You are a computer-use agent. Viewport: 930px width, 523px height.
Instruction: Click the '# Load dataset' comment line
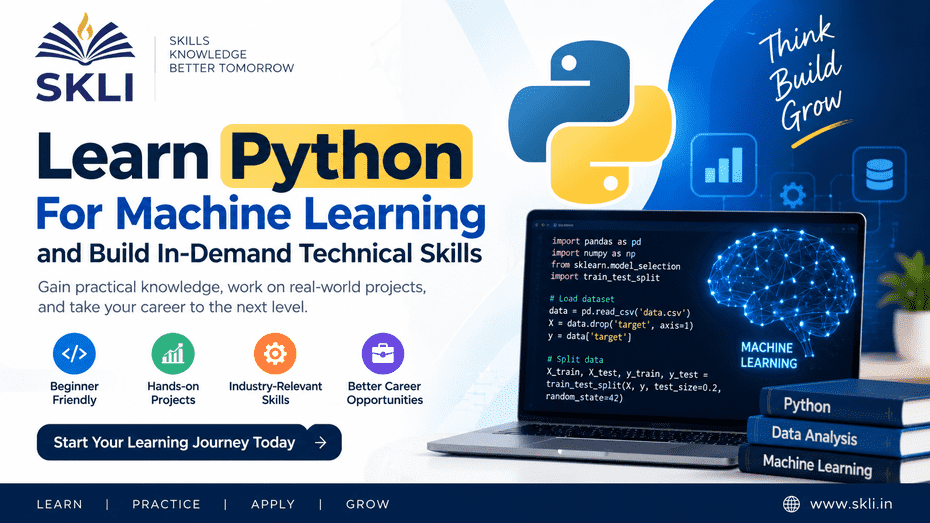coord(581,299)
